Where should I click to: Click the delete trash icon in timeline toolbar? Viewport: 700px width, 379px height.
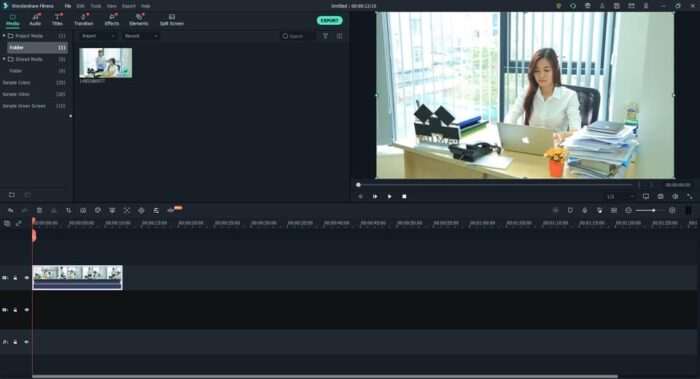click(x=39, y=210)
